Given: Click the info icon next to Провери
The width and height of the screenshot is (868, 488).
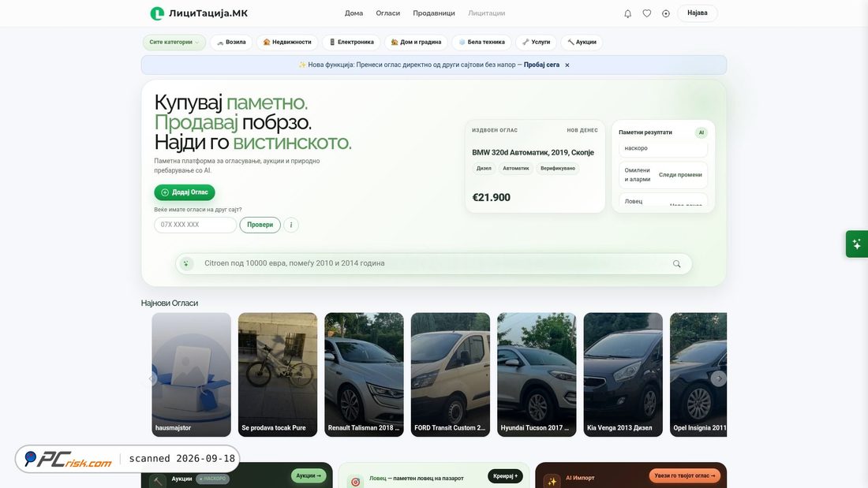Looking at the screenshot, I should [291, 225].
